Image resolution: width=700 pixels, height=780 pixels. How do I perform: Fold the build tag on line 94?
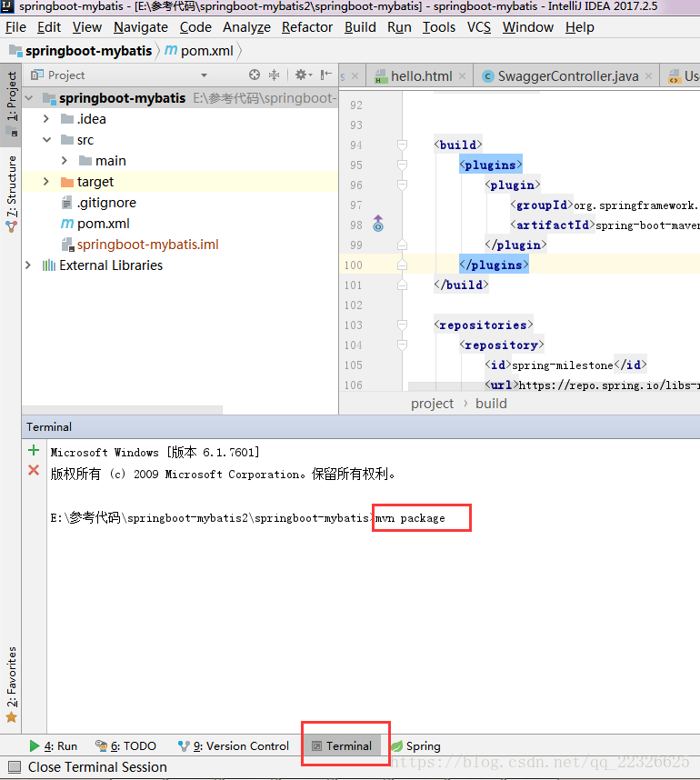click(x=403, y=145)
